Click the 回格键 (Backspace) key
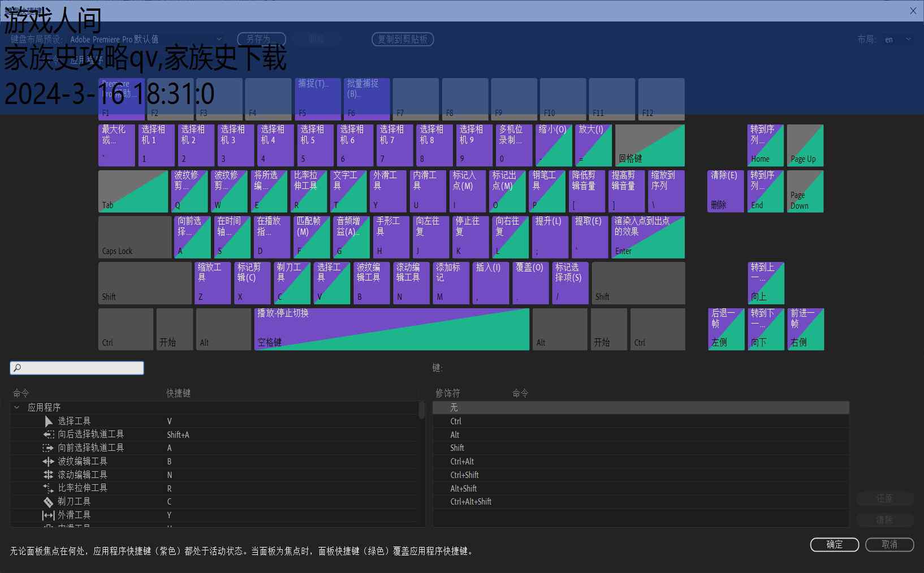The image size is (924, 573). tap(650, 145)
